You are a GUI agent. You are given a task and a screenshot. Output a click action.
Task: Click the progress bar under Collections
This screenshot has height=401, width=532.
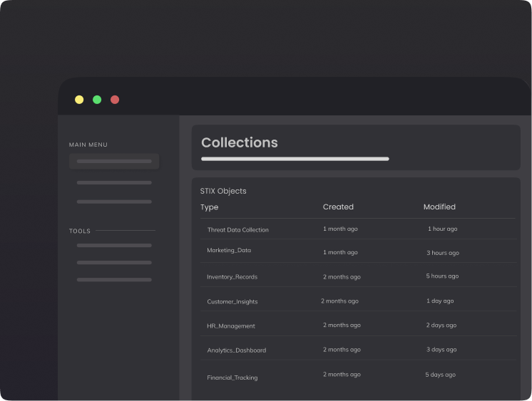[295, 159]
